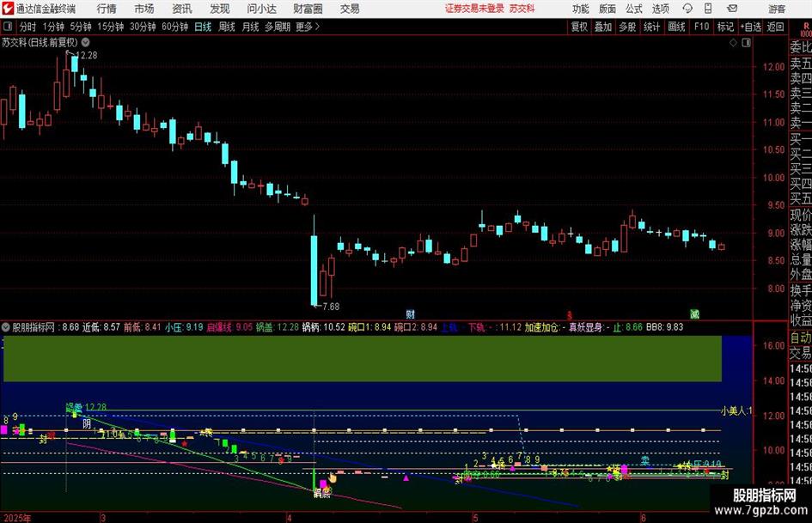This screenshot has width=812, height=523.
Task: Click the 财 marker on the chart baseline
Action: tap(410, 313)
